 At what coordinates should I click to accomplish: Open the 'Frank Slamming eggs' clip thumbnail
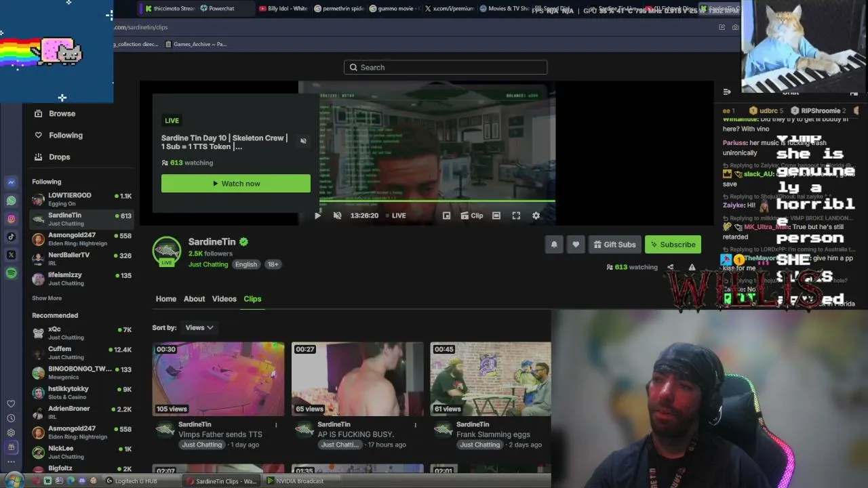pos(491,379)
